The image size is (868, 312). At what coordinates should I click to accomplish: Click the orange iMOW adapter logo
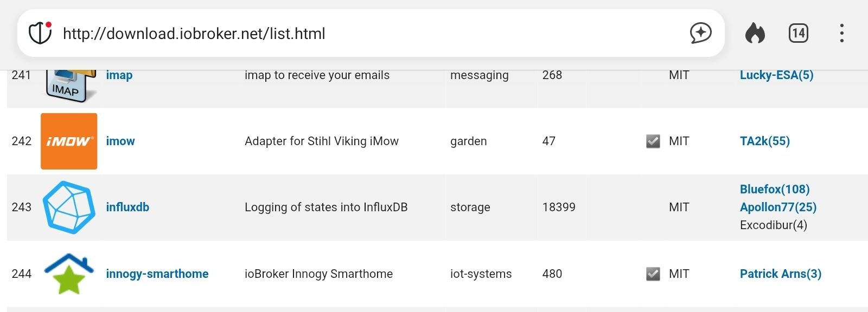[69, 141]
